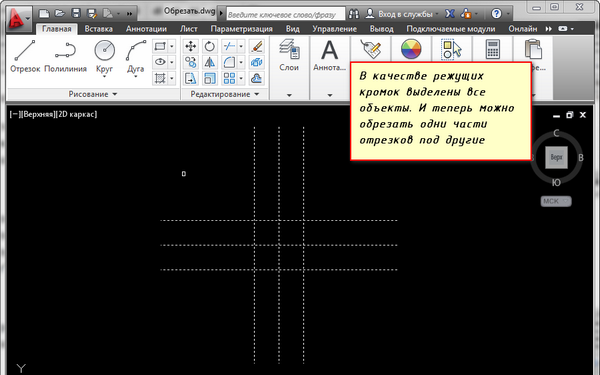Open the clipboard paste panel
The height and width of the screenshot is (375, 600).
(x=533, y=50)
